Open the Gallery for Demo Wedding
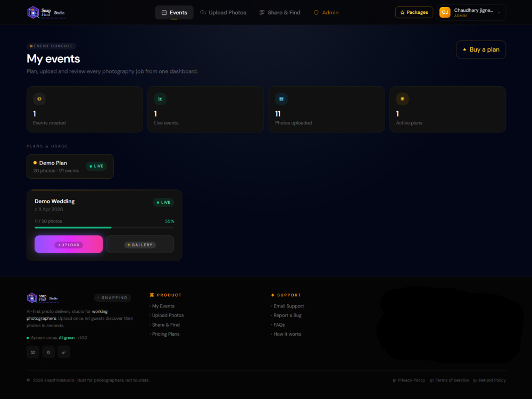 pyautogui.click(x=140, y=244)
